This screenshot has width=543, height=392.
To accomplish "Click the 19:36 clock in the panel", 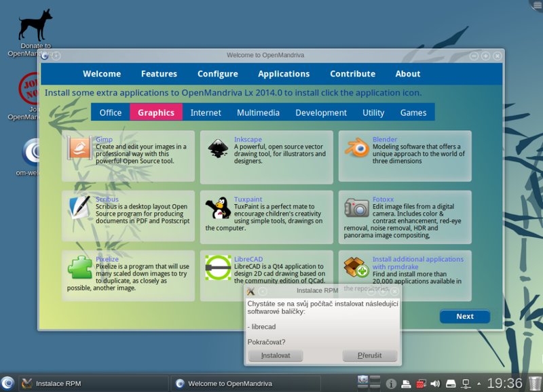I will (504, 383).
